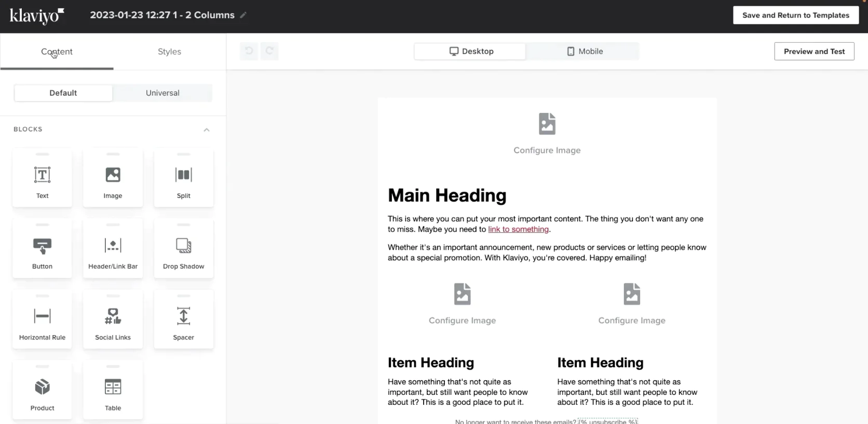Screen dimensions: 868x424
Task: Edit template name with pencil icon
Action: [x=243, y=15]
